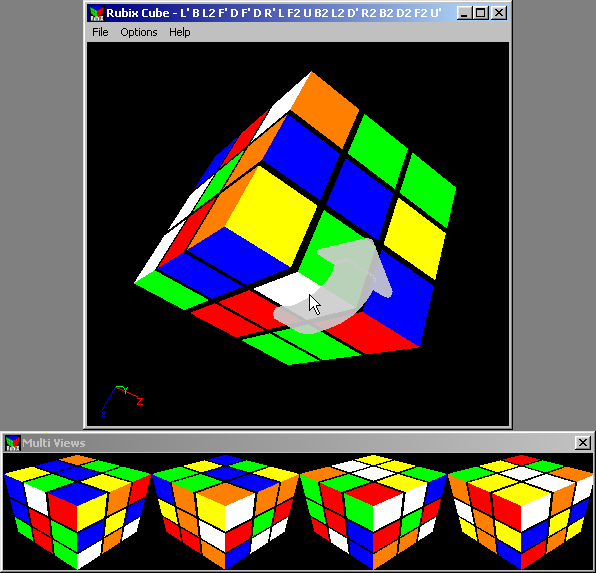The width and height of the screenshot is (596, 573).
Task: Click the XYZ axis indicator
Action: pos(122,402)
